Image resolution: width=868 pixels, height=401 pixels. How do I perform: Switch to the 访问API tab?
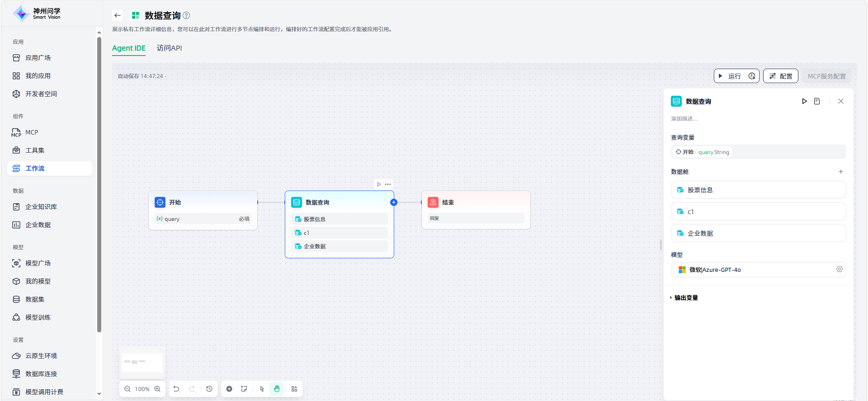point(169,48)
